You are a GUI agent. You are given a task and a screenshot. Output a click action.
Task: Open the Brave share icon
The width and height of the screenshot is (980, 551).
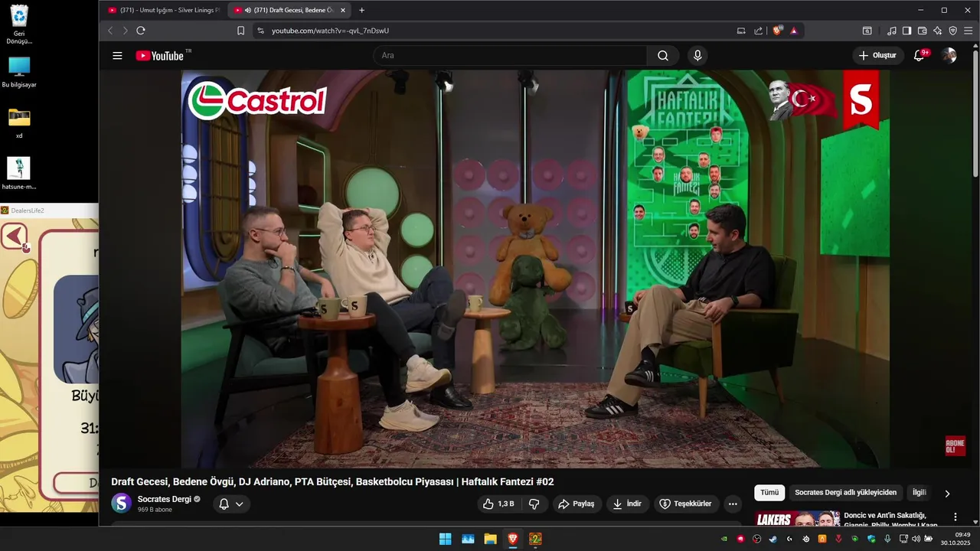758,31
